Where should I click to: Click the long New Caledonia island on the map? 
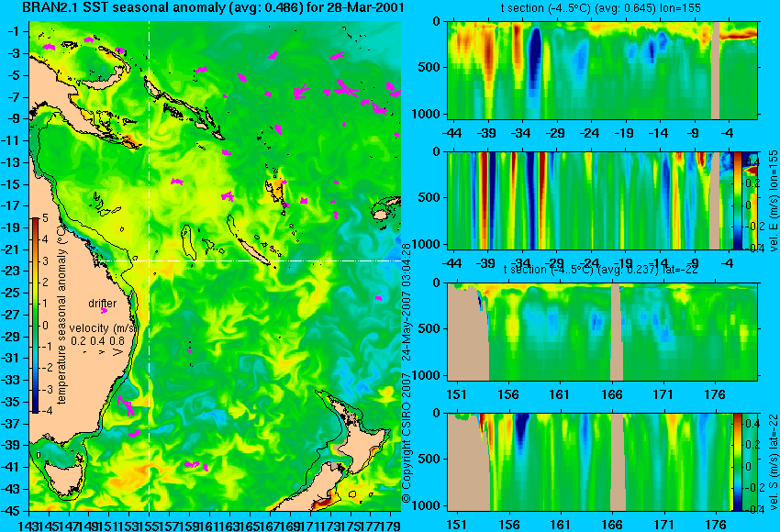(252, 251)
